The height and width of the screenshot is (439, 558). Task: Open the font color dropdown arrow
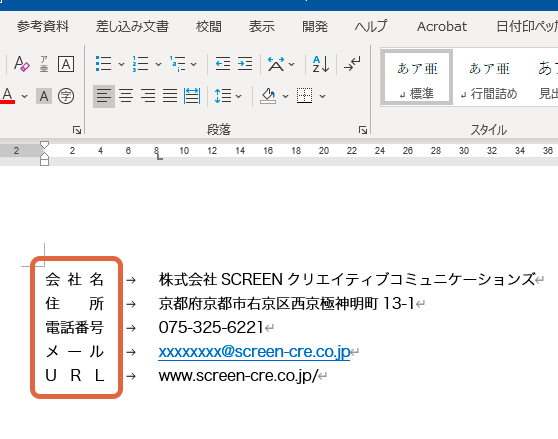click(25, 96)
